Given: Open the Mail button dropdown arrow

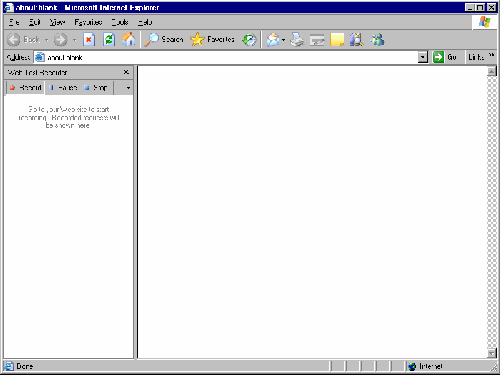Looking at the screenshot, I should pos(283,40).
